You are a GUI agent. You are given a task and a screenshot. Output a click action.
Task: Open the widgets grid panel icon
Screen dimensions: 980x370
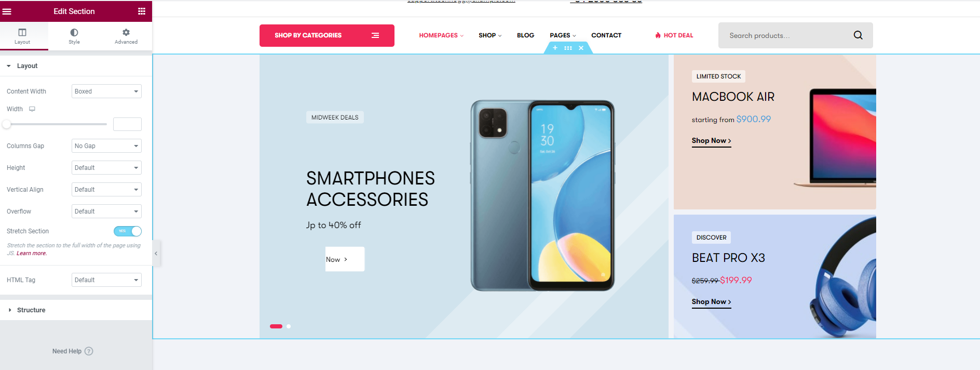coord(142,11)
